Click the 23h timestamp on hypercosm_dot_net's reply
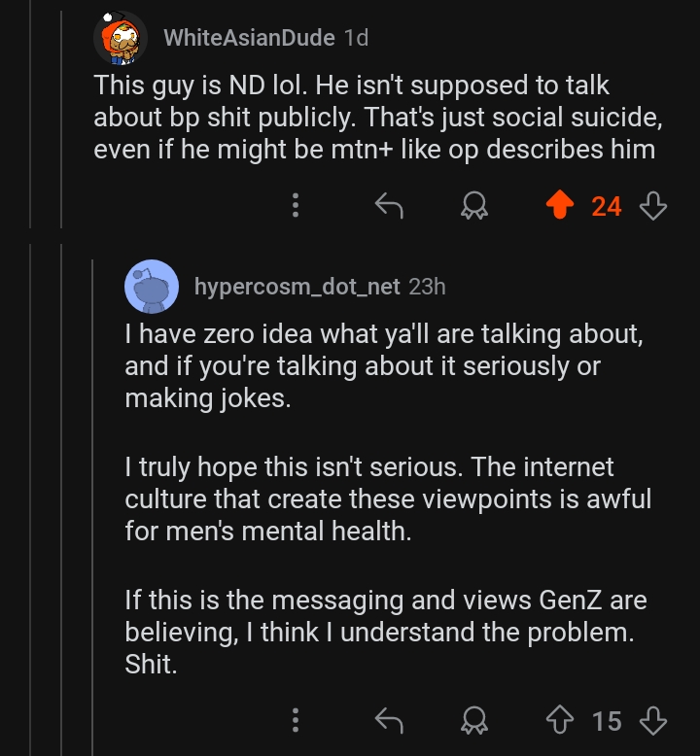Viewport: 700px width, 756px height. click(x=428, y=287)
